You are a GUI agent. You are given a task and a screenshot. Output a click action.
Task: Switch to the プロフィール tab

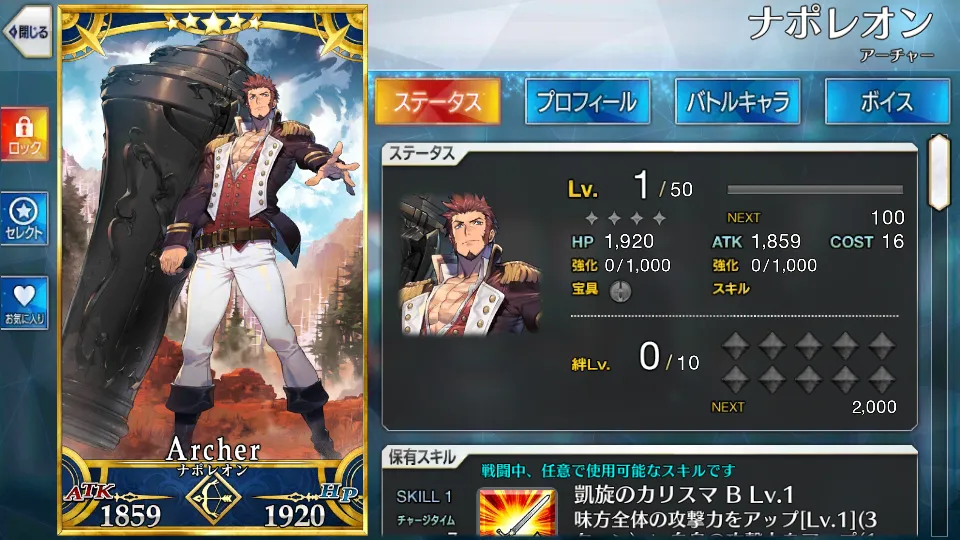pyautogui.click(x=588, y=102)
